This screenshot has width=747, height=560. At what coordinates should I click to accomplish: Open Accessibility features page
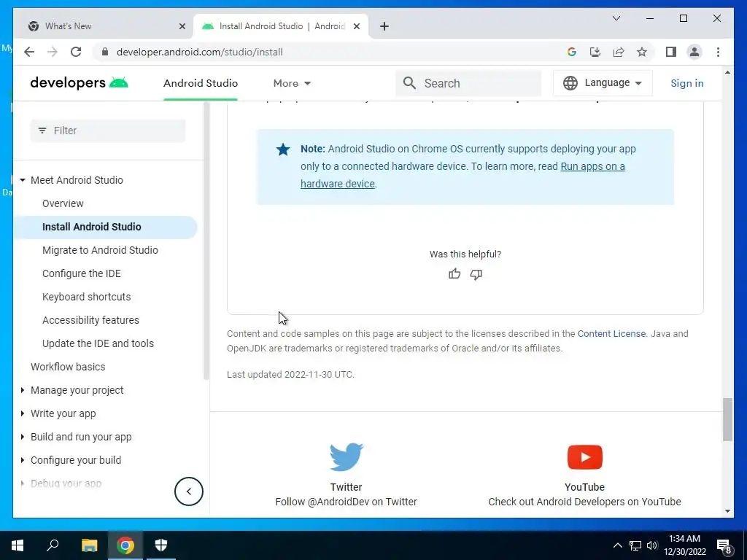pyautogui.click(x=90, y=320)
